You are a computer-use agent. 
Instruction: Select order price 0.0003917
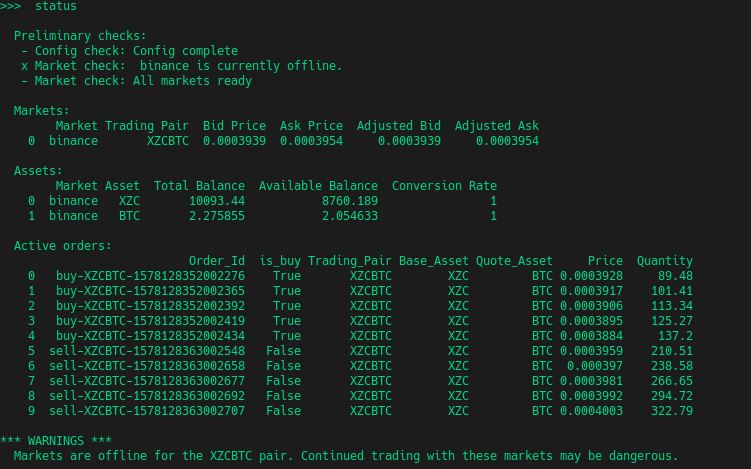point(592,291)
